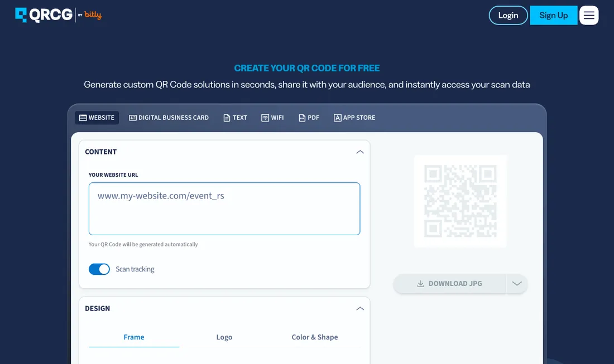
Task: Open the hamburger menu icon
Action: (x=588, y=15)
